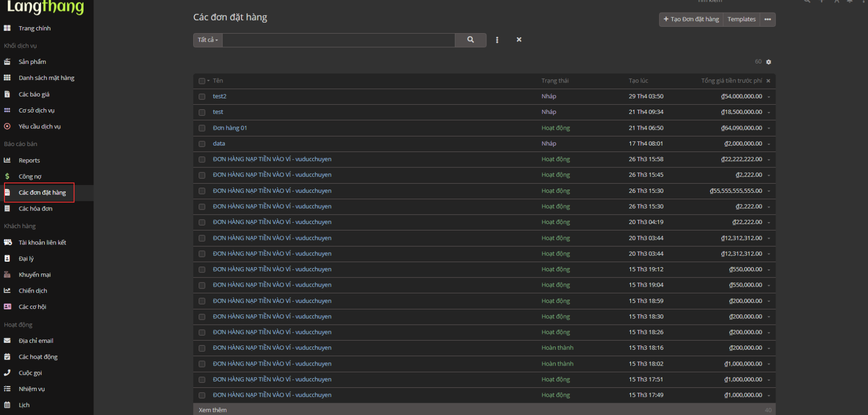Image resolution: width=868 pixels, height=415 pixels.
Task: Click into the order search text field
Action: pyautogui.click(x=338, y=40)
